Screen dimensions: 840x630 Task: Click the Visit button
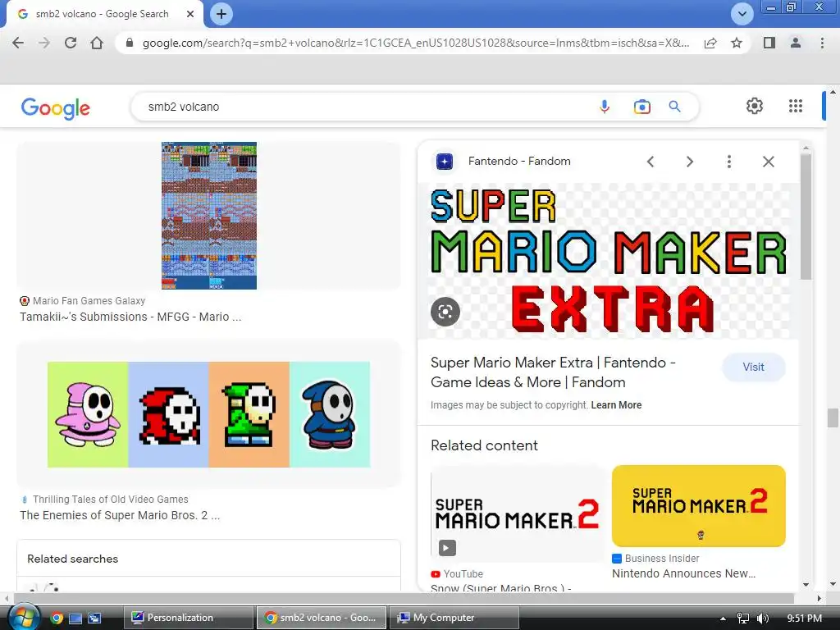pos(753,367)
